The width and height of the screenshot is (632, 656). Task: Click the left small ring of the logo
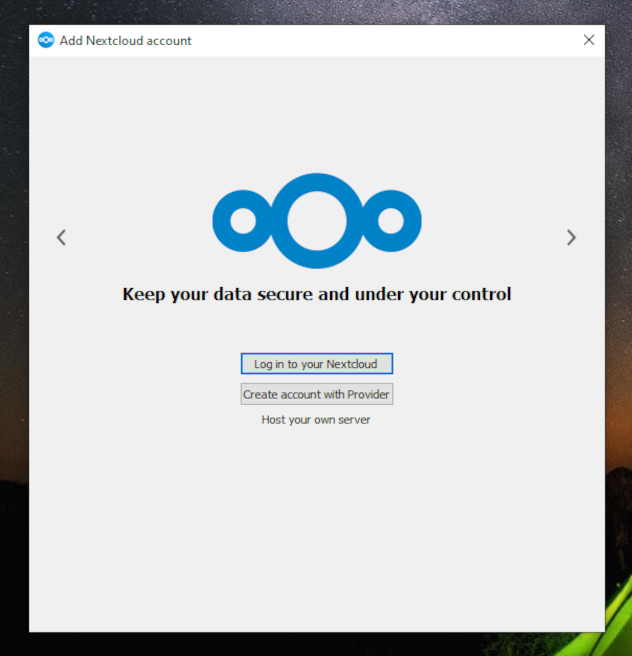click(243, 221)
